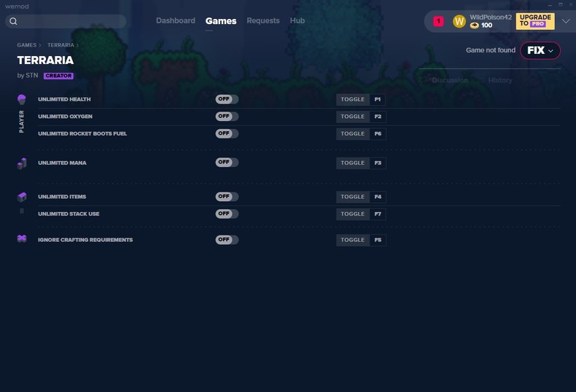Click the Unlimited Rocket Boots Fuel label
576x392 pixels.
click(x=82, y=133)
